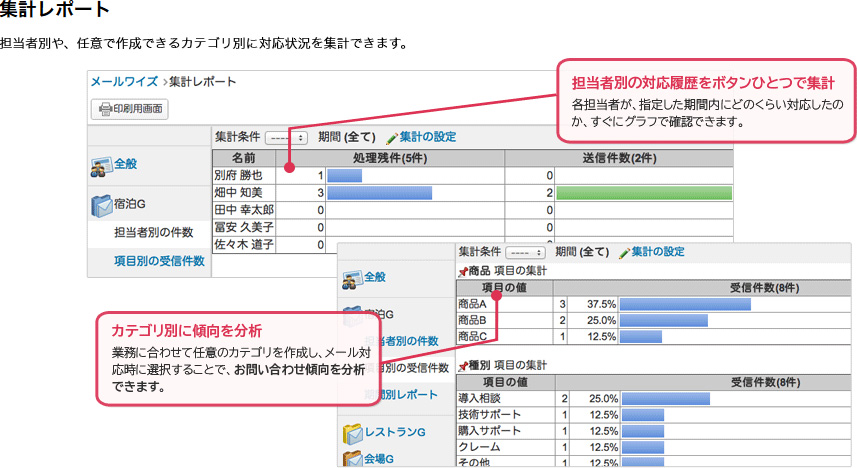Select the レストランG mailbox label
The width and height of the screenshot is (857, 468).
click(x=398, y=432)
